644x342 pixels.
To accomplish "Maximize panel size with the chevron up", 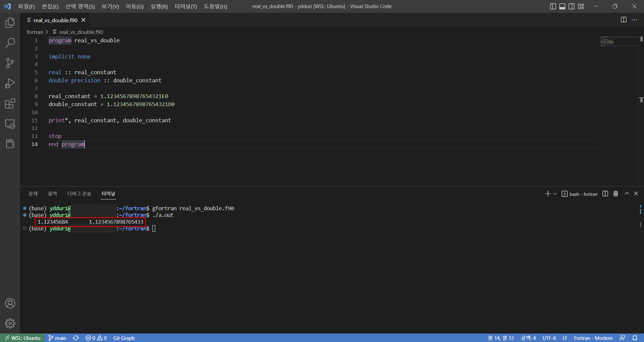I will point(626,194).
